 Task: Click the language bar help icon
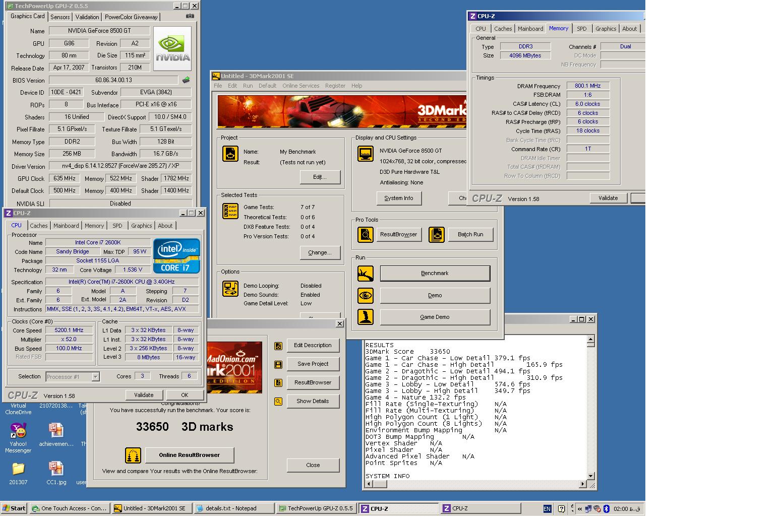[x=561, y=509]
